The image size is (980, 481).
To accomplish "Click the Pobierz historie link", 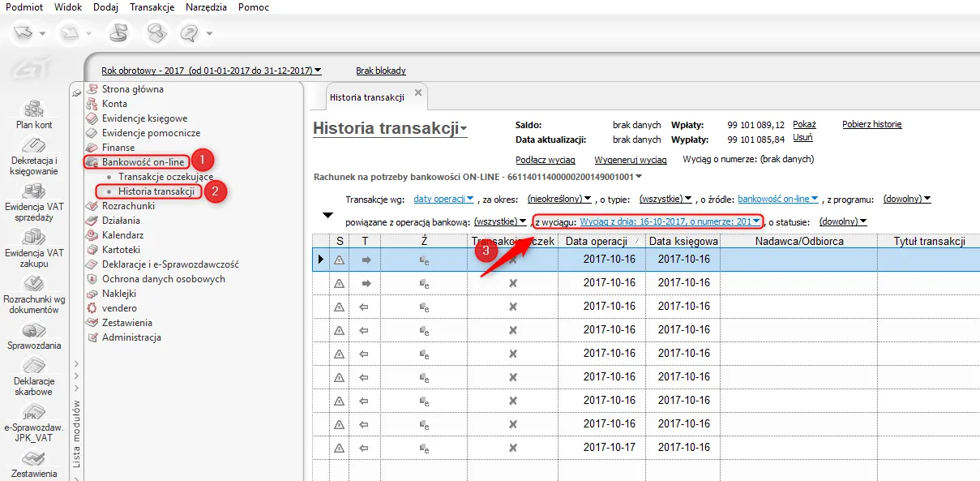I will 871,124.
